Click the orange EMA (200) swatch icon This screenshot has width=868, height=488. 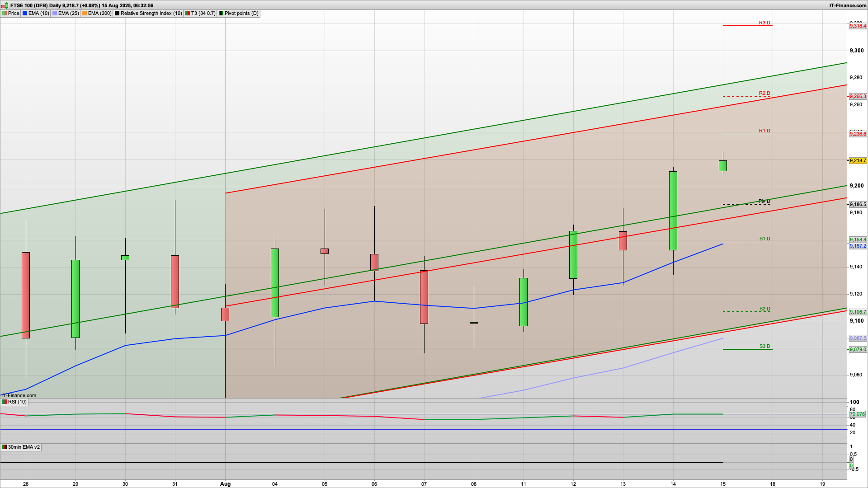click(85, 14)
